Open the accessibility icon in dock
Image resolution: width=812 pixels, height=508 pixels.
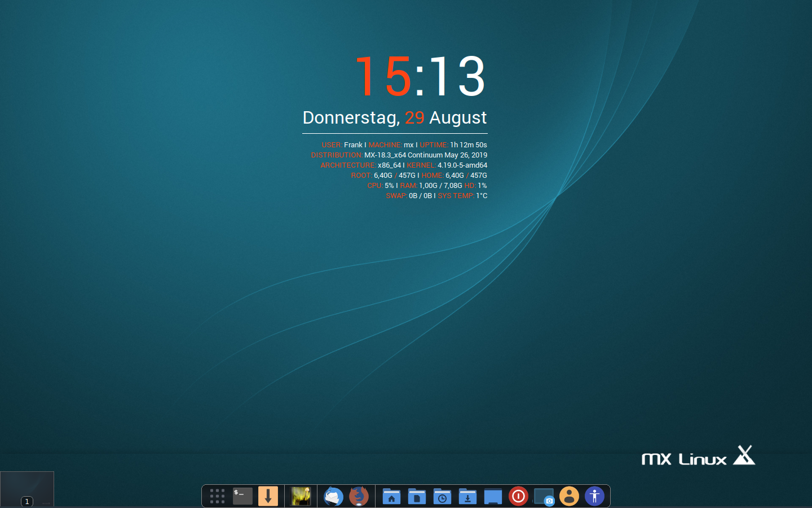594,496
